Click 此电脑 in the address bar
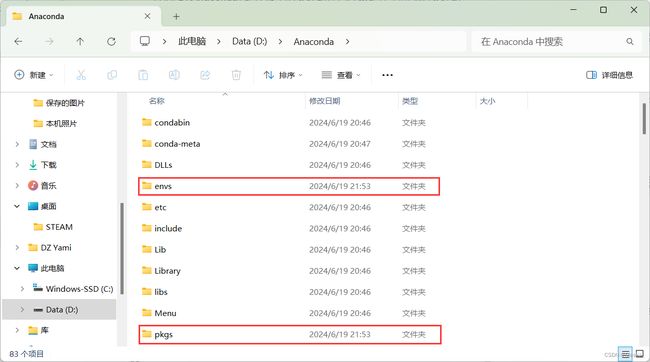This screenshot has width=650, height=362. pyautogui.click(x=192, y=41)
